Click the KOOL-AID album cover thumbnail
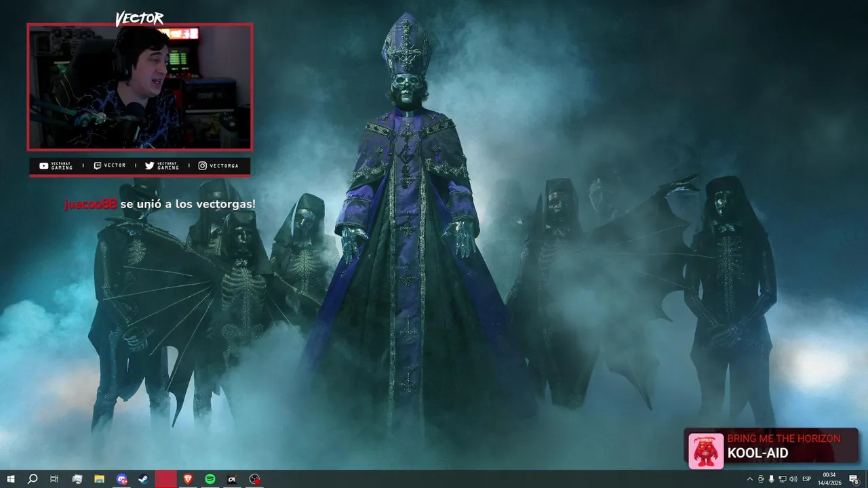This screenshot has height=488, width=868. tap(706, 451)
